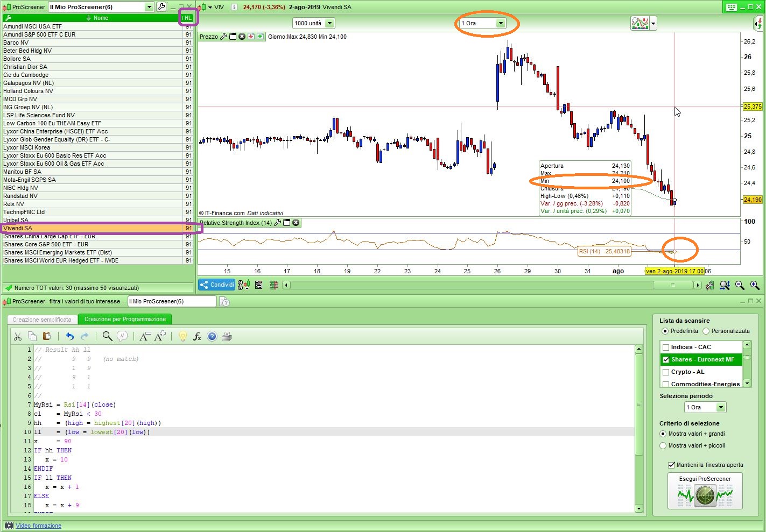Open the Il Mio ProScreener(6) dropdown
The height and width of the screenshot is (532, 766).
[x=149, y=7]
